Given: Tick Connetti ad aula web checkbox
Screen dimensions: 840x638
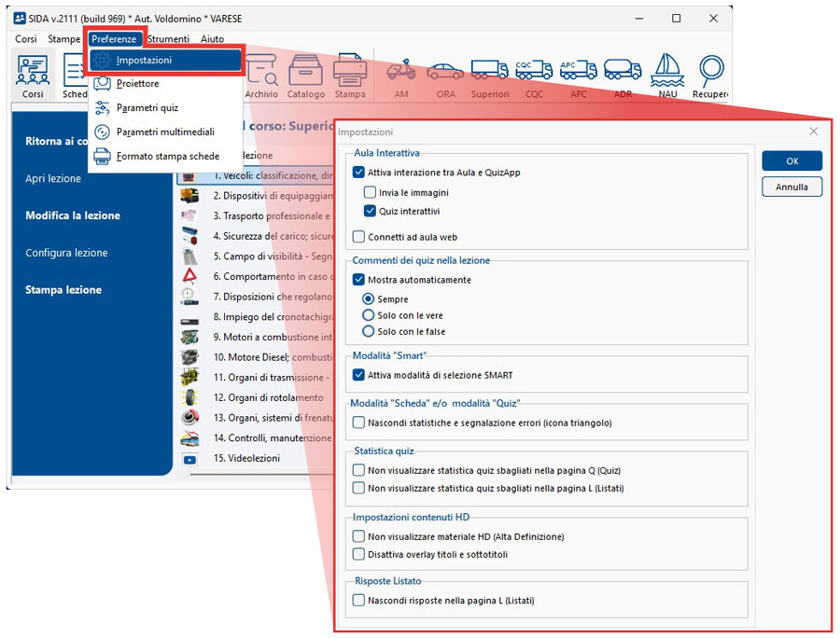Looking at the screenshot, I should (x=359, y=237).
